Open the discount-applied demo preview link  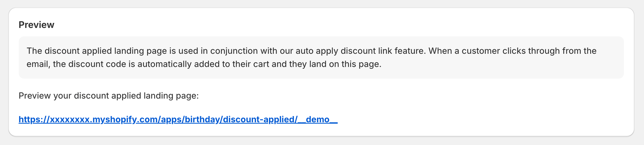tap(178, 119)
